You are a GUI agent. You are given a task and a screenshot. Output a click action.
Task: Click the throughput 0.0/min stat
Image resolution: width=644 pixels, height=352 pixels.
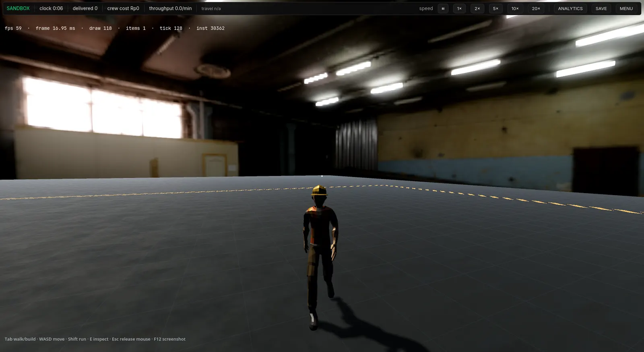pos(170,8)
